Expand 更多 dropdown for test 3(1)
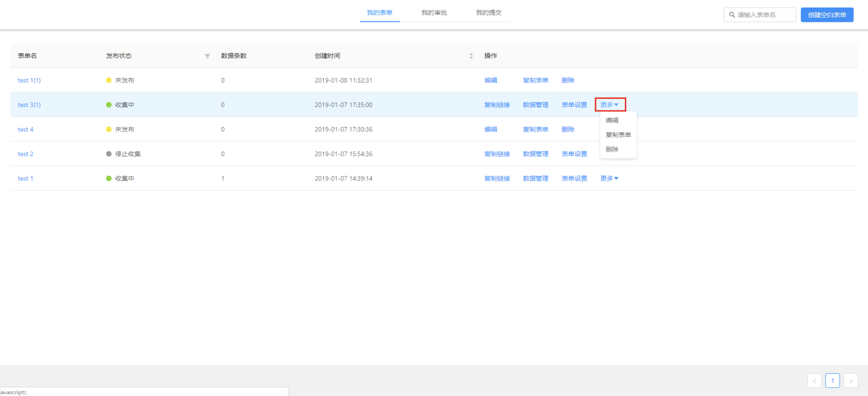Screen dimensions: 868x396 tap(609, 105)
